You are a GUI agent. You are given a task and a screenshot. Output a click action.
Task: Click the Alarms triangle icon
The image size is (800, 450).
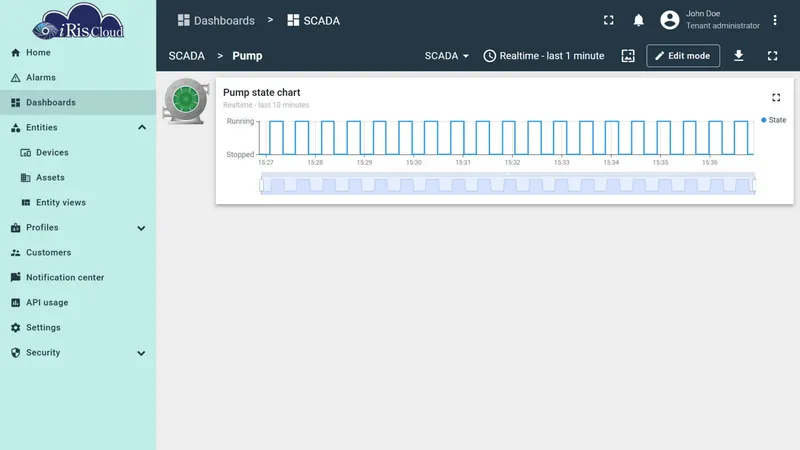[x=15, y=78]
